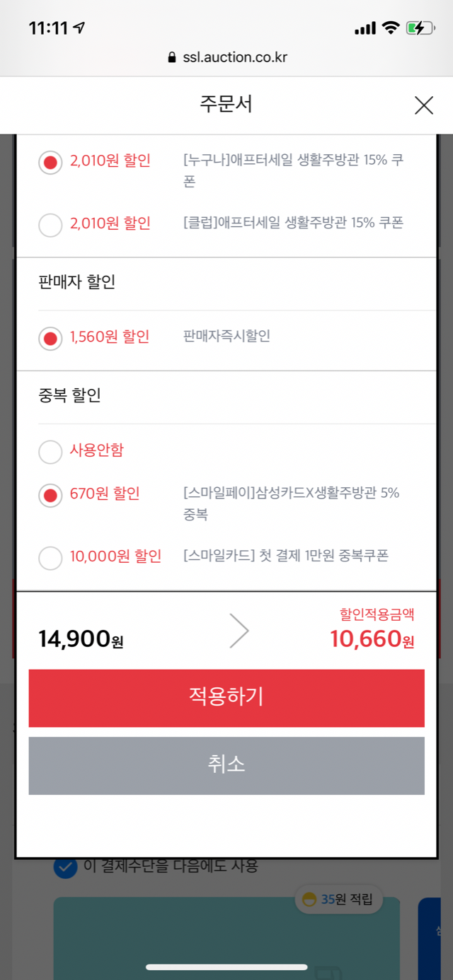The image size is (453, 980).
Task: Tap the lock icon beside ssl.auction.co.kr
Action: tap(171, 58)
